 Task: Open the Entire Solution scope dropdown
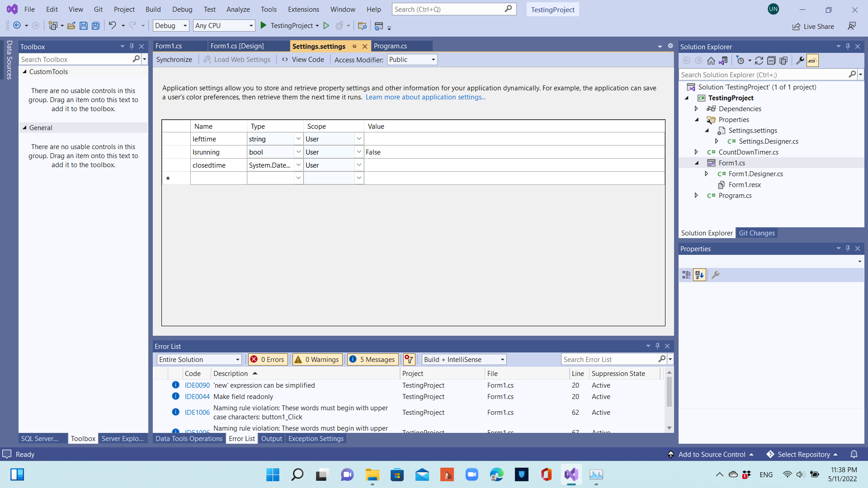(199, 359)
